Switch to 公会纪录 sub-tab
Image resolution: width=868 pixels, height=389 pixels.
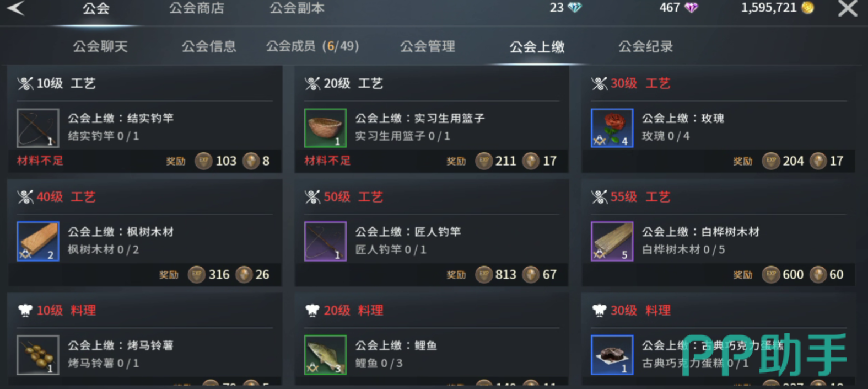click(x=646, y=46)
